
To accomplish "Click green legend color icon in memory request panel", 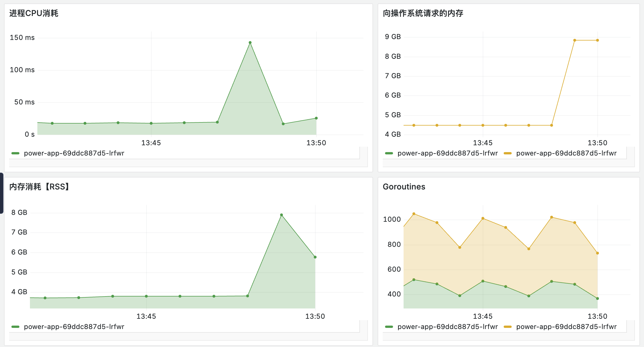I will 389,153.
